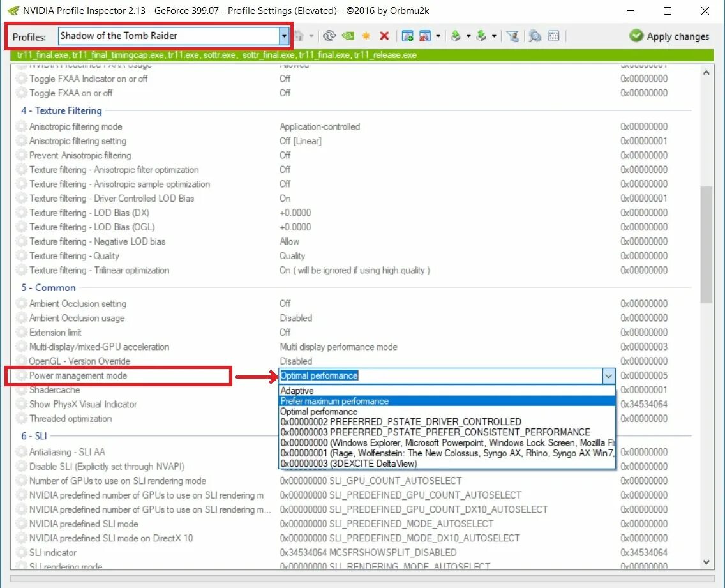The height and width of the screenshot is (588, 725).
Task: Click the gear icon beside Ambient Occlusion setting
Action: point(21,303)
